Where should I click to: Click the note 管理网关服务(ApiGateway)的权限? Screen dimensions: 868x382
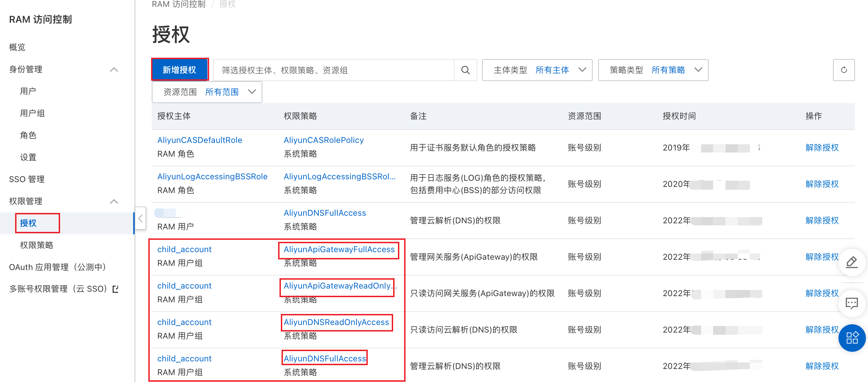[474, 257]
